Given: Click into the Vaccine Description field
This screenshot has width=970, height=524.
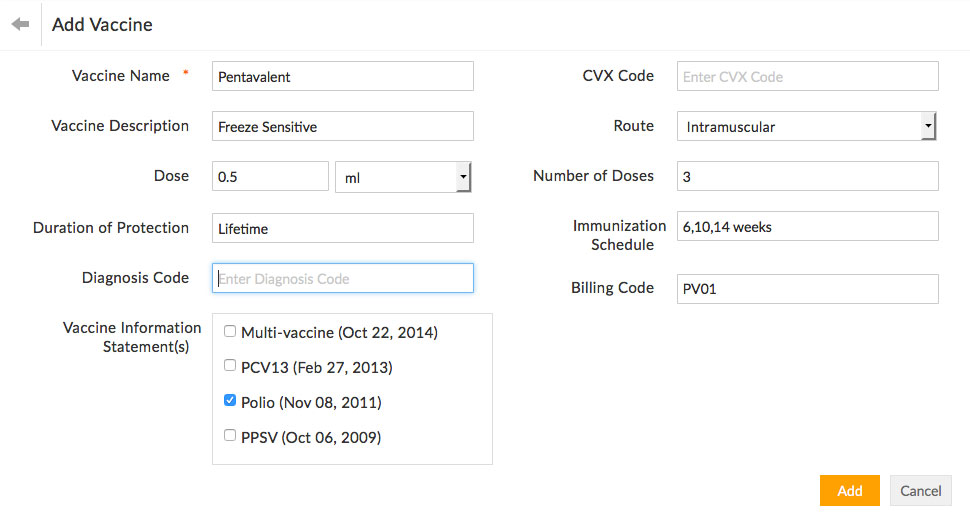Looking at the screenshot, I should click(x=342, y=126).
